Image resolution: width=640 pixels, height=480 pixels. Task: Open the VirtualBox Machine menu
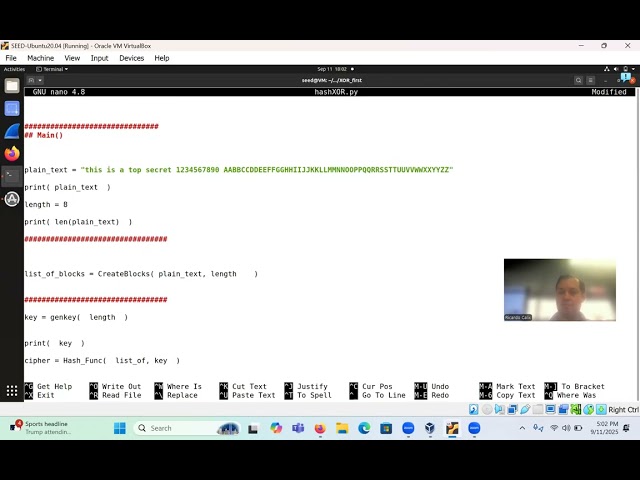pos(40,58)
